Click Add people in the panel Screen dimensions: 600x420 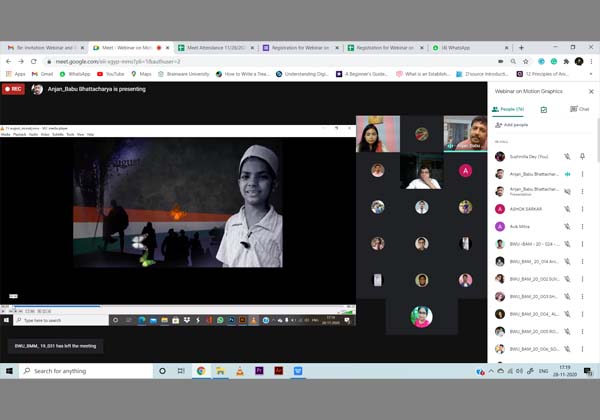(512, 125)
